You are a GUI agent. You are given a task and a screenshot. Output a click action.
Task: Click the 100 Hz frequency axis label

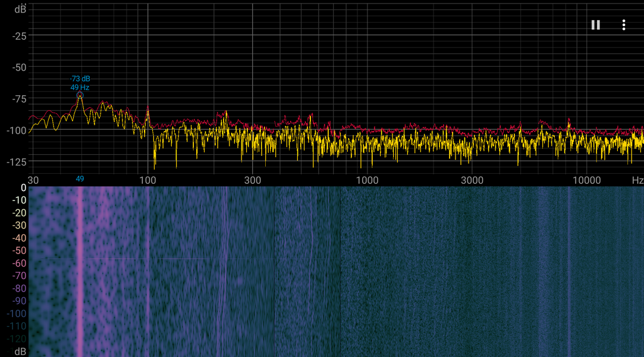coord(147,180)
